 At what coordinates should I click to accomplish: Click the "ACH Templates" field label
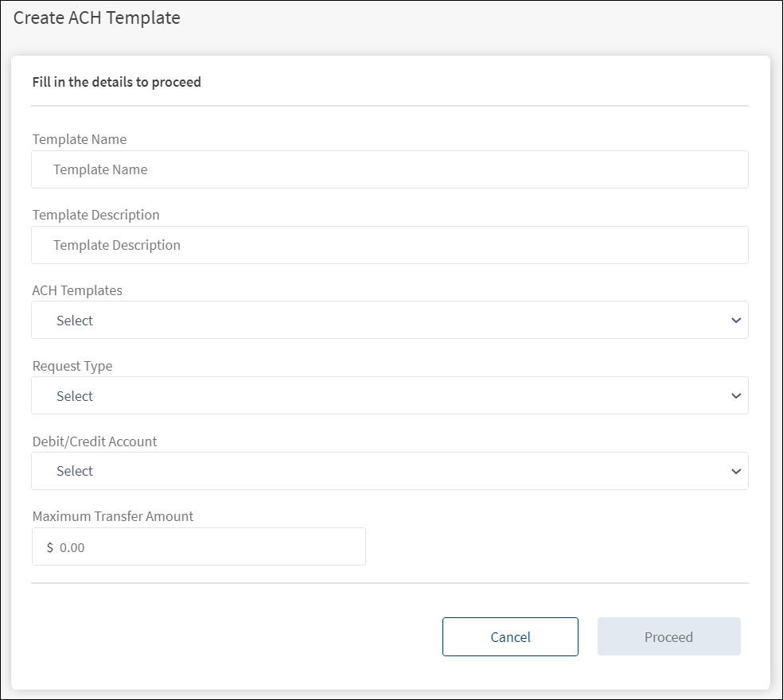77,290
